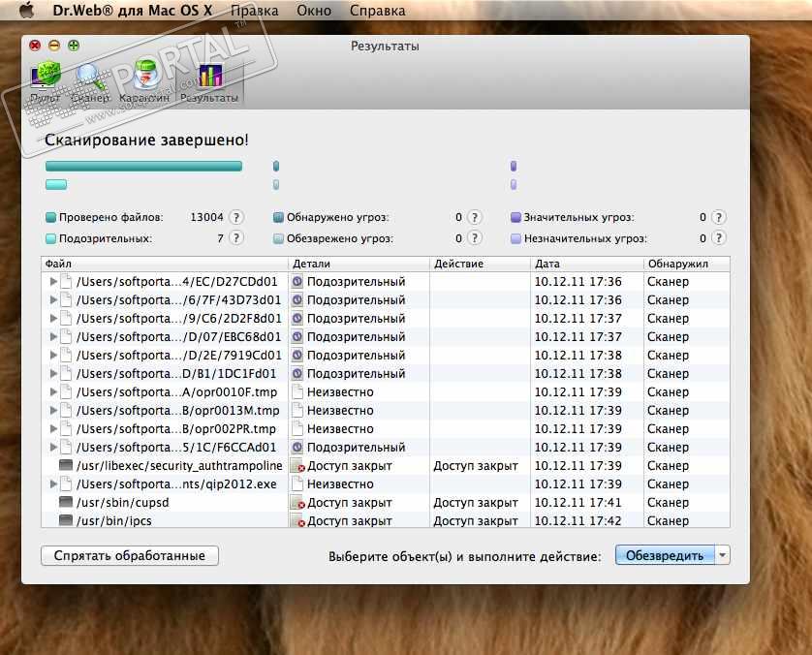Expand the row for D/B1/1DC1Fd01
The image size is (812, 655).
53,373
